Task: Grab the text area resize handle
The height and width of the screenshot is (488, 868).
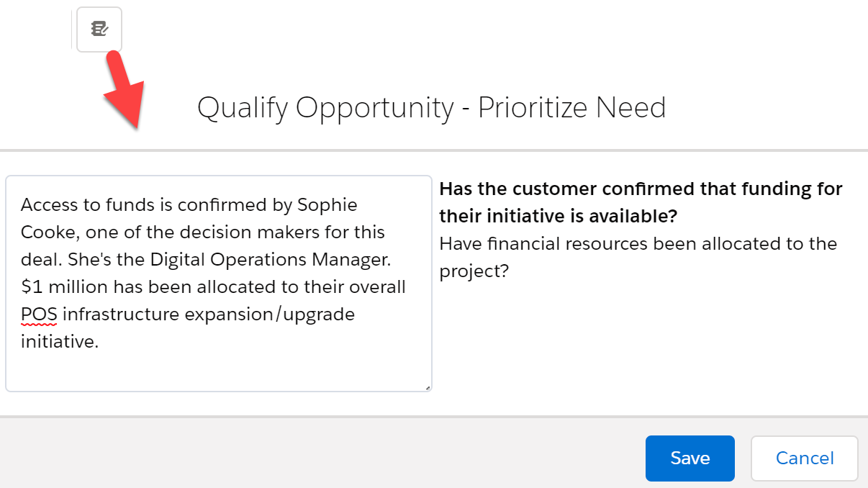Action: coord(427,387)
